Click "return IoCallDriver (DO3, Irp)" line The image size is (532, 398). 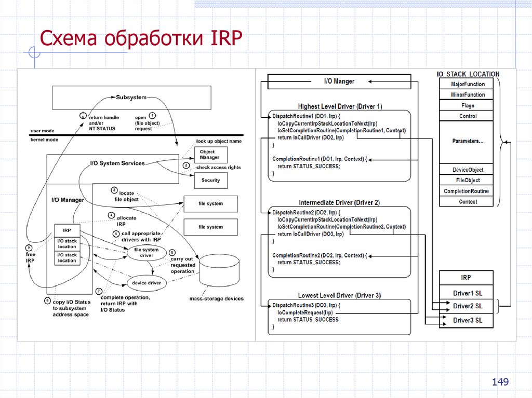311,234
